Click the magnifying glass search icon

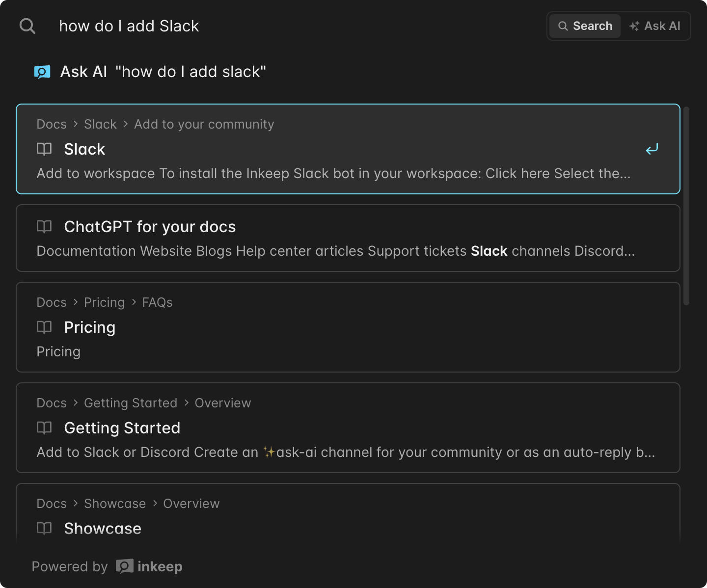27,26
